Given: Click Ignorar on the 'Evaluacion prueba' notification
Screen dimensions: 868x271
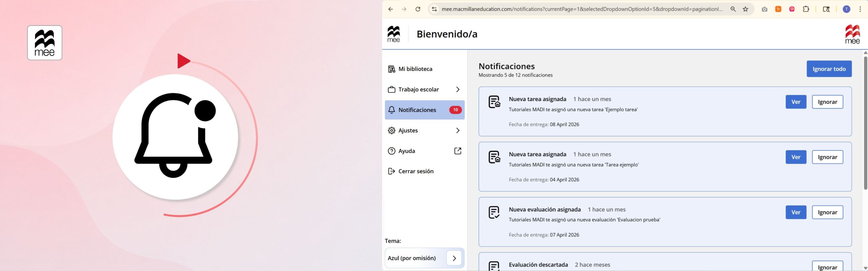Looking at the screenshot, I should pos(827,212).
